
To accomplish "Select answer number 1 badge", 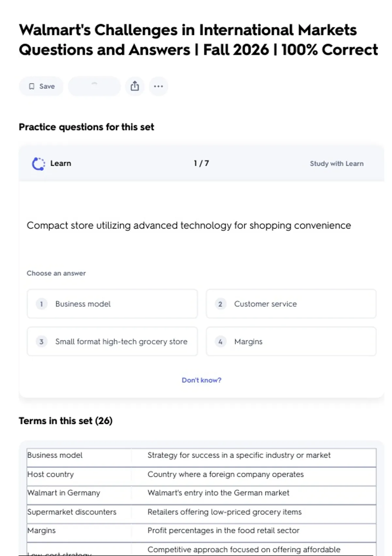I will click(41, 304).
